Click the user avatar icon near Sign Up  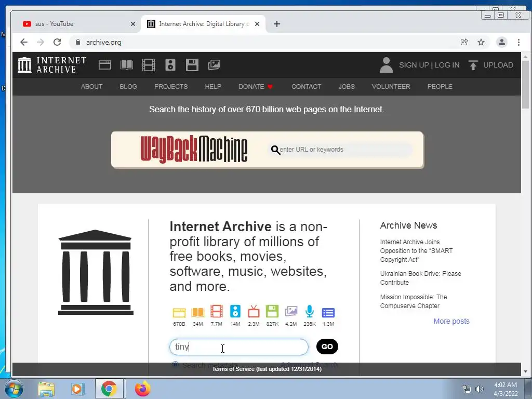click(x=386, y=65)
